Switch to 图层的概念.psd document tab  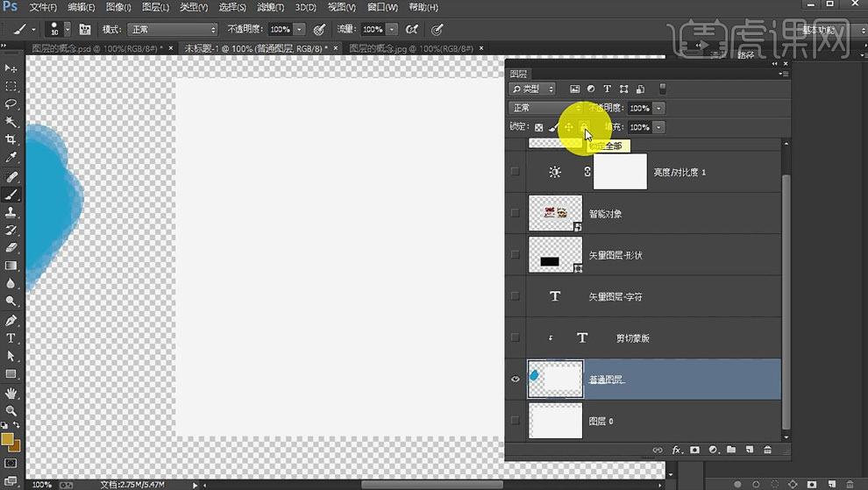click(x=96, y=49)
